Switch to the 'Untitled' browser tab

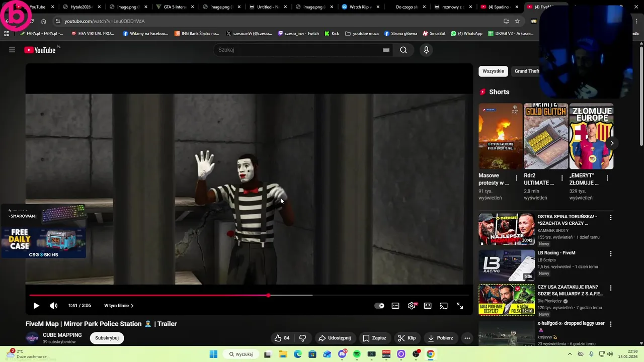pos(268,7)
